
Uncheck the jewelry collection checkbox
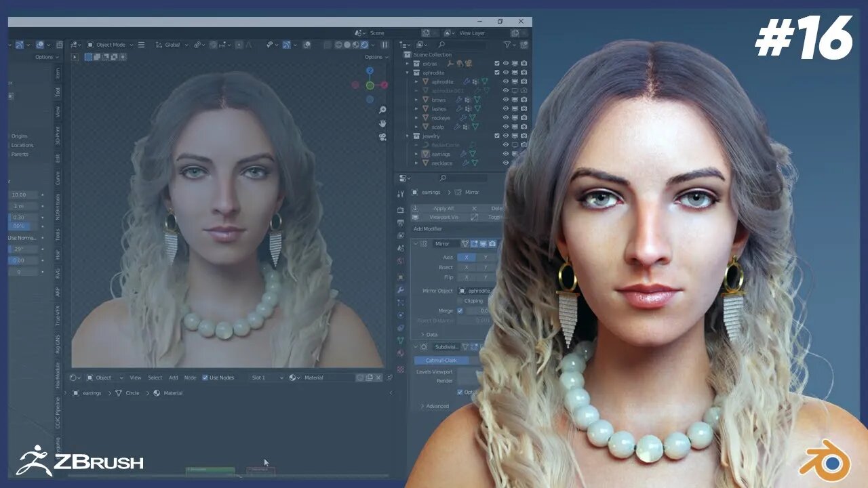(x=497, y=136)
